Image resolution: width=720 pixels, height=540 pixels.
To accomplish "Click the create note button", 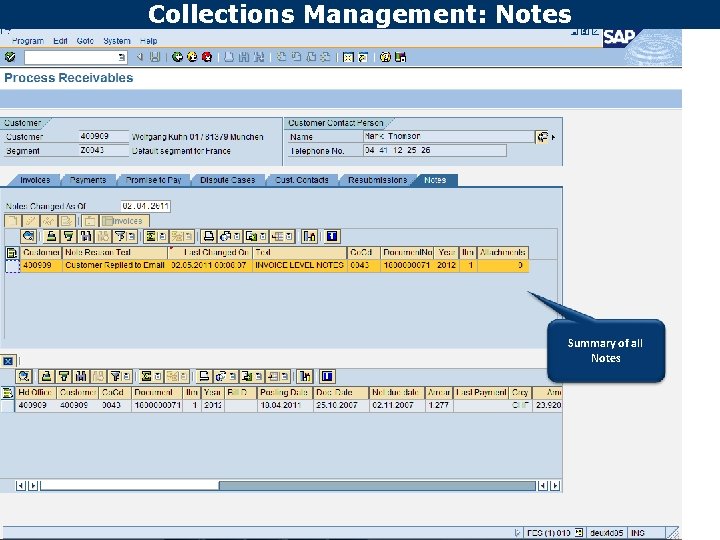I will point(12,221).
